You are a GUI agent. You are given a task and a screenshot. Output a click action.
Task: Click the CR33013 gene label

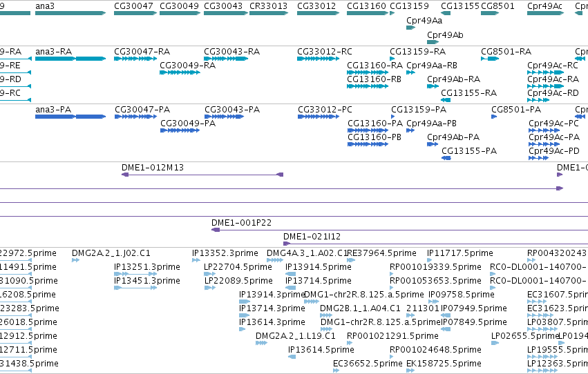(x=269, y=6)
